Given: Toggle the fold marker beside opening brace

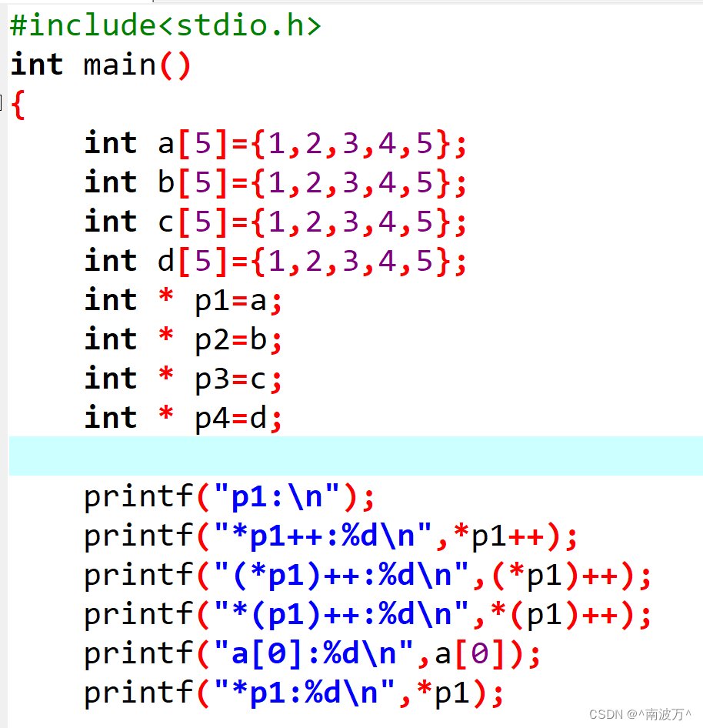Looking at the screenshot, I should [2, 102].
